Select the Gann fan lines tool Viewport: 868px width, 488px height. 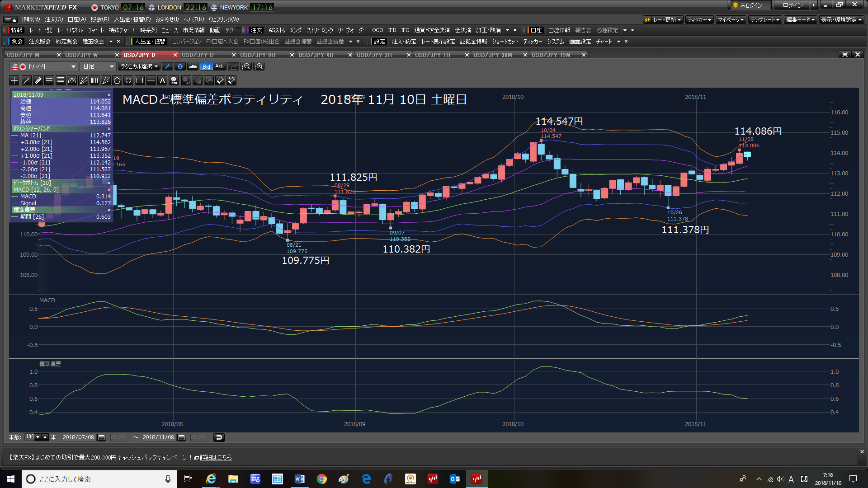point(106,80)
